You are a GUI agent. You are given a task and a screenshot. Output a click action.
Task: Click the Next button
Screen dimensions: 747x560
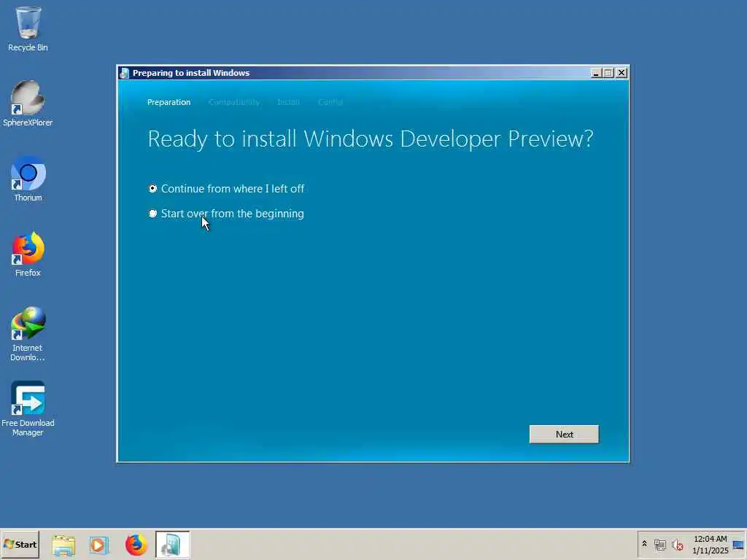pyautogui.click(x=564, y=435)
